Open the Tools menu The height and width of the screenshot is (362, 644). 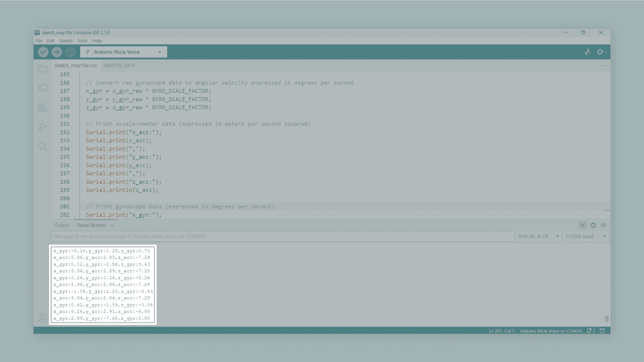coord(82,41)
